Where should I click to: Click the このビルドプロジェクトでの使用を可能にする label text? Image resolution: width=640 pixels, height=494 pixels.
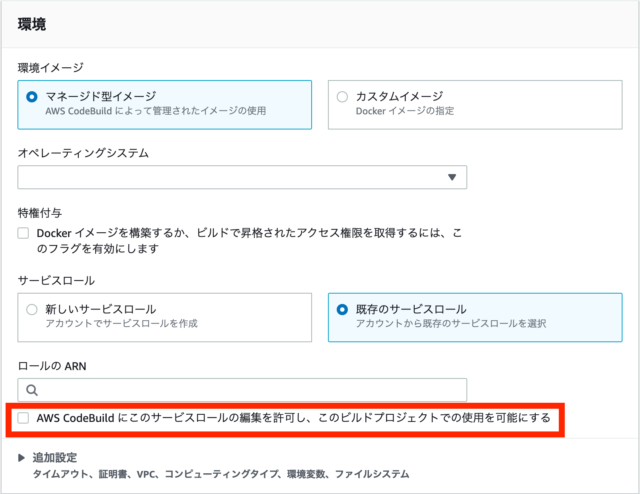434,418
